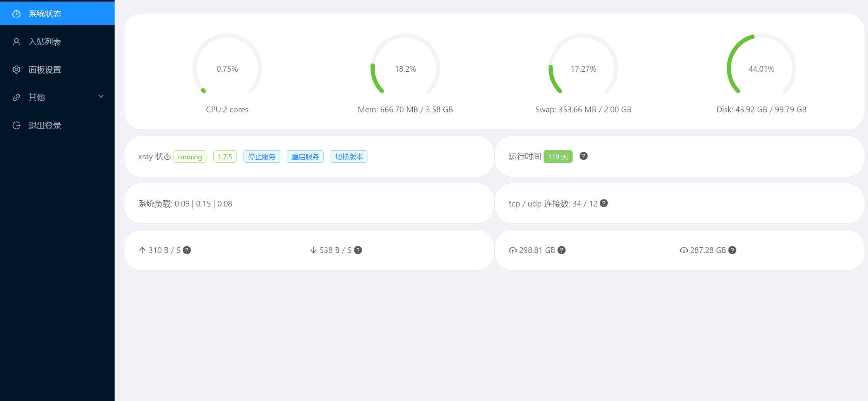The image size is (868, 401).
Task: Click the 切换版本 button
Action: [x=348, y=157]
